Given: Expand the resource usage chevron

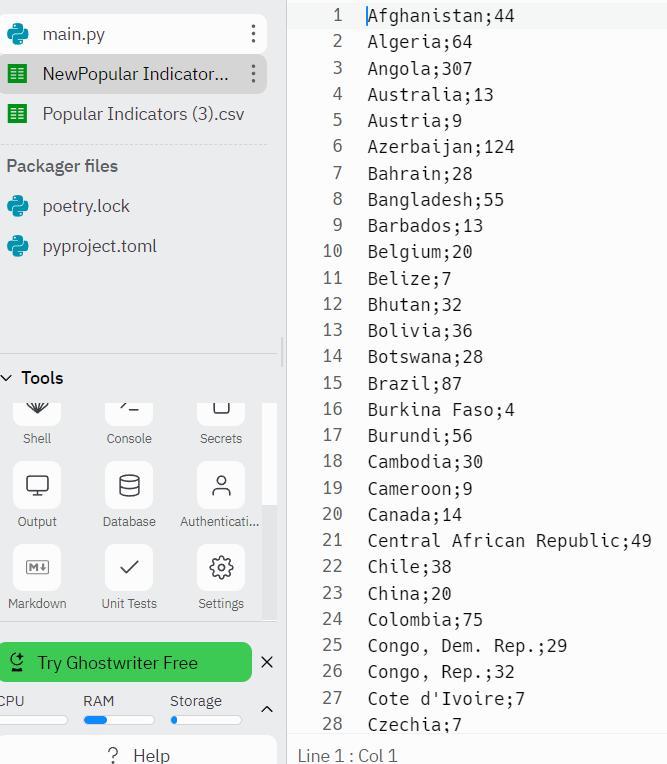Looking at the screenshot, I should pos(267,709).
